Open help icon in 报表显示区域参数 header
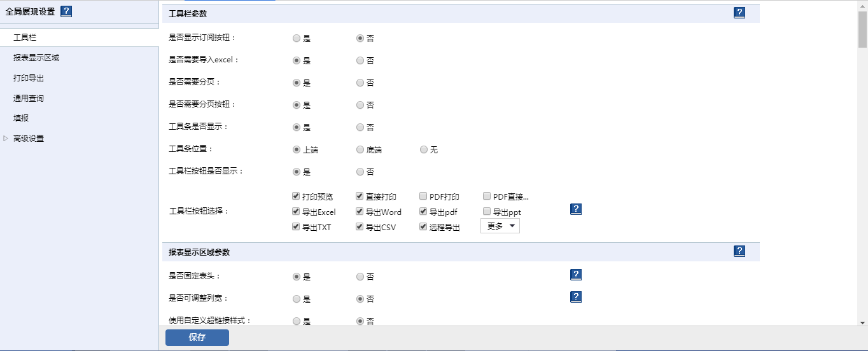Viewport: 868px width, 351px height. [x=739, y=251]
